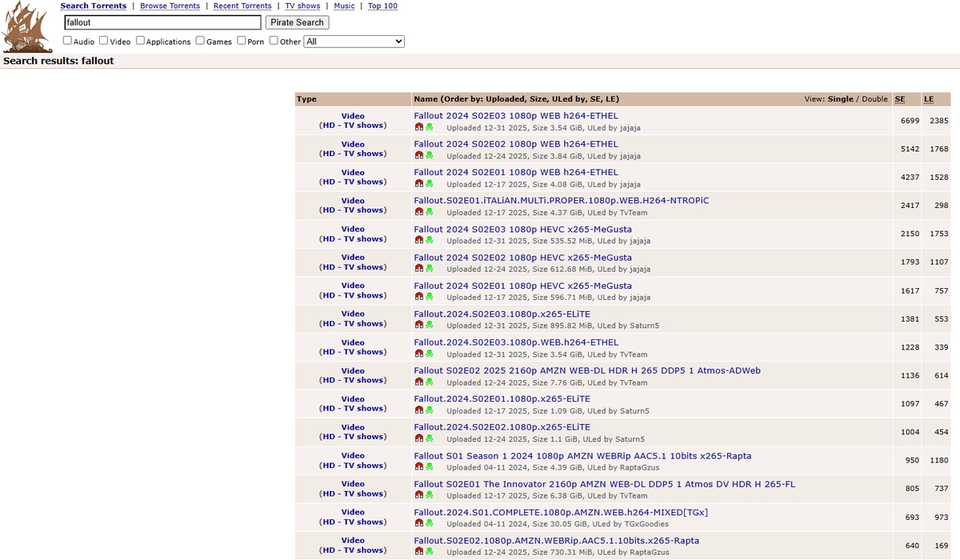Click magnet icon for S02E02 x265-ELiTE 1.1 GiB

(x=418, y=439)
